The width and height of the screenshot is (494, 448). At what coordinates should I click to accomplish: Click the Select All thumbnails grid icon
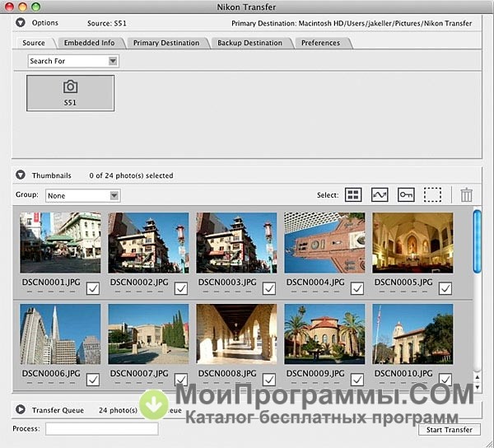[x=353, y=194]
